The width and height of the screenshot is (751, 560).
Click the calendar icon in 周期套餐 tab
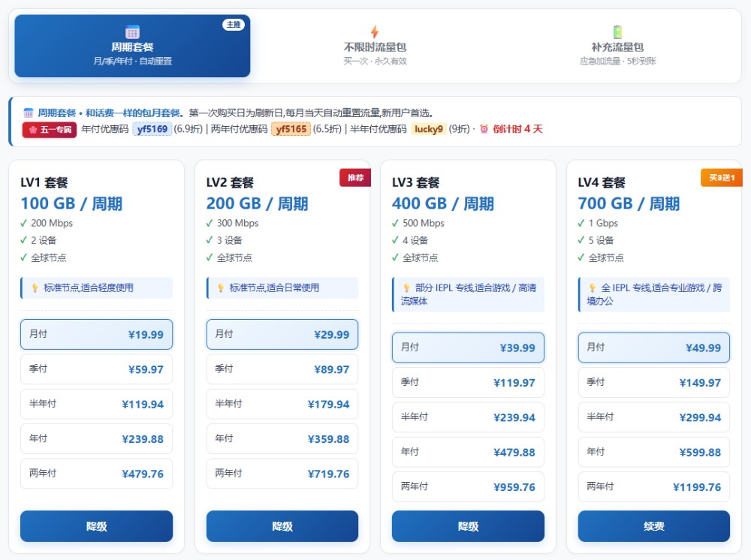coord(132,32)
